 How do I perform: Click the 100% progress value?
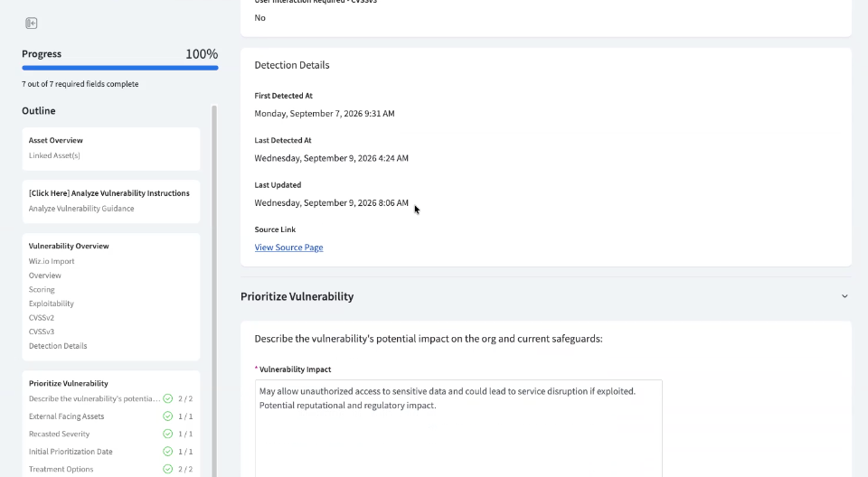pyautogui.click(x=202, y=53)
